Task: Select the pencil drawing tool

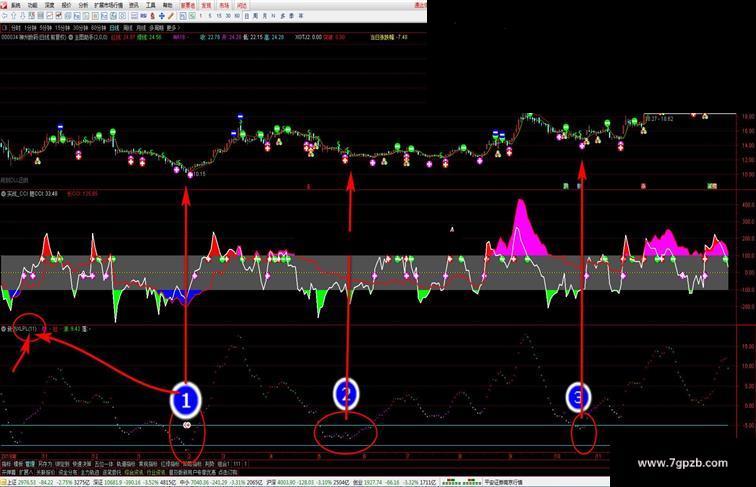Action: [x=170, y=16]
